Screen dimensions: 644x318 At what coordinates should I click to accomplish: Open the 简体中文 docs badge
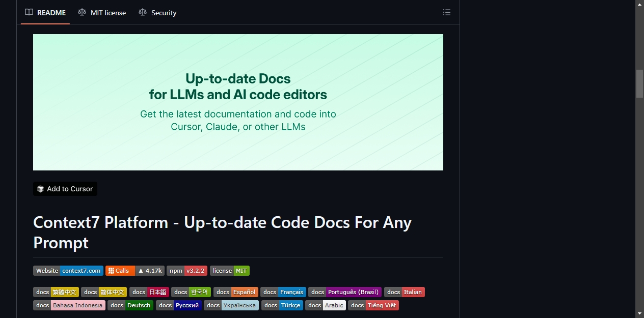coord(104,292)
